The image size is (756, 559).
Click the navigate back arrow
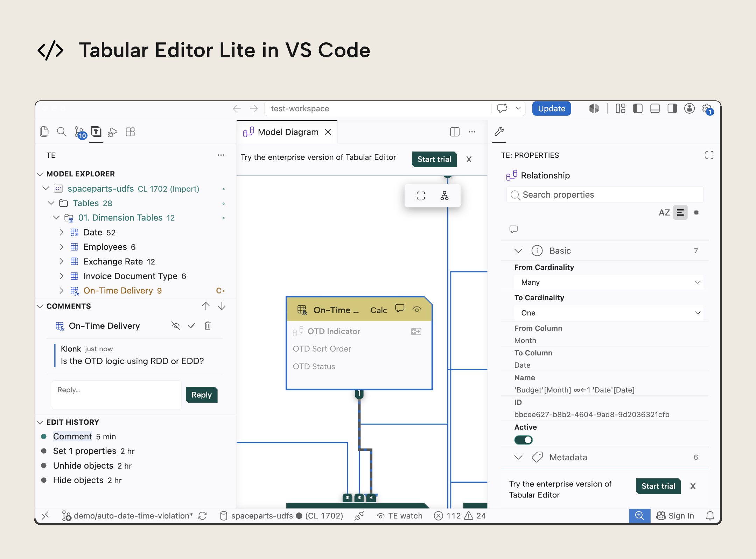pos(237,108)
